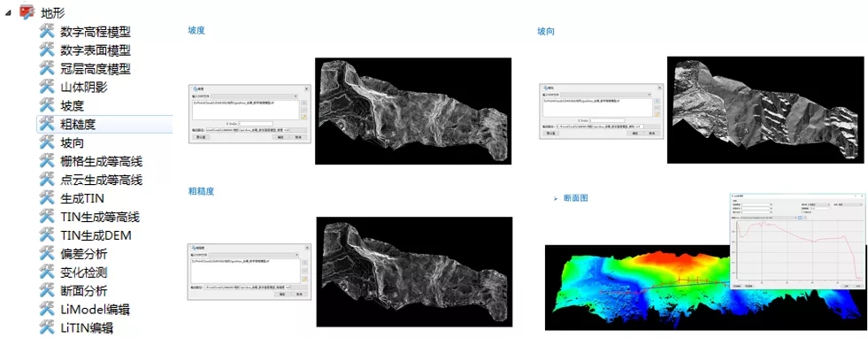Click the 栅格生成等高线 tool icon
Screen dimensions: 868x338
point(47,161)
